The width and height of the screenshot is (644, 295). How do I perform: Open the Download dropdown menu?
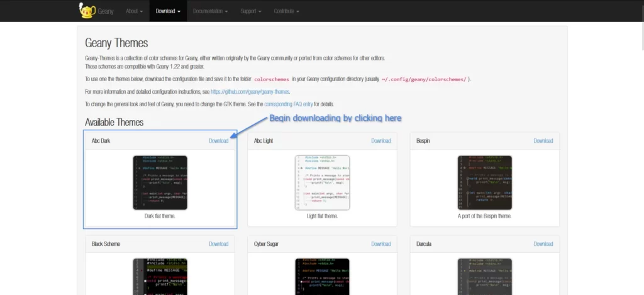[168, 11]
